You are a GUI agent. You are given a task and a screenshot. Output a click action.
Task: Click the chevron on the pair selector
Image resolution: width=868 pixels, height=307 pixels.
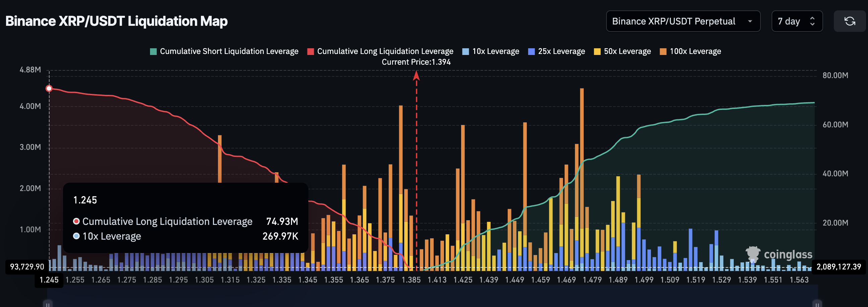point(750,21)
